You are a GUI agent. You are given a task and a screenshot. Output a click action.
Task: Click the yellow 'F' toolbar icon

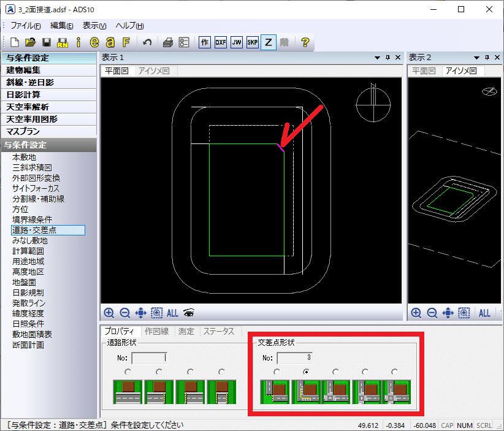[x=126, y=42]
